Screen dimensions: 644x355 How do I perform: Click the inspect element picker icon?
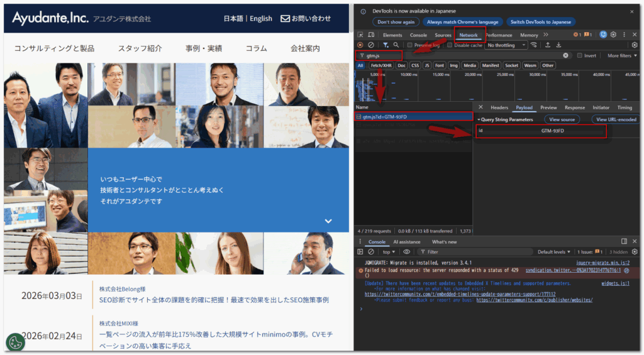[x=360, y=35]
